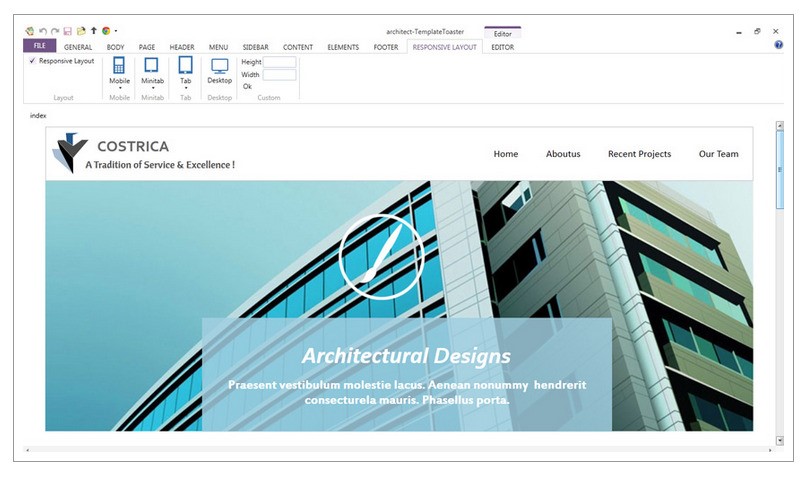Click the Our Team menu link

tap(718, 154)
